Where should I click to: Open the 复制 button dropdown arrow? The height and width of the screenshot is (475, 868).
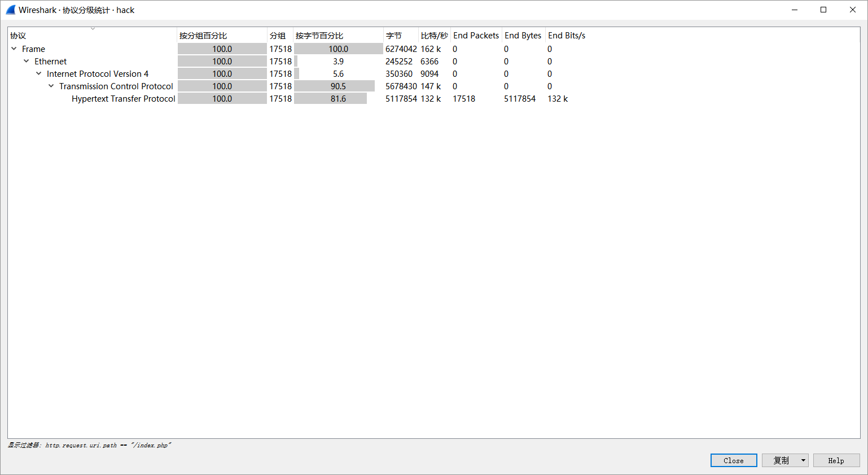tap(803, 460)
